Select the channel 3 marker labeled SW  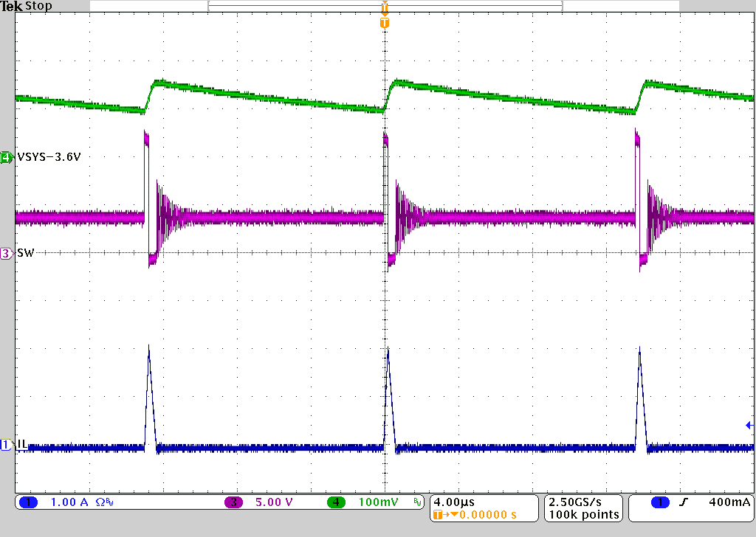coord(6,252)
